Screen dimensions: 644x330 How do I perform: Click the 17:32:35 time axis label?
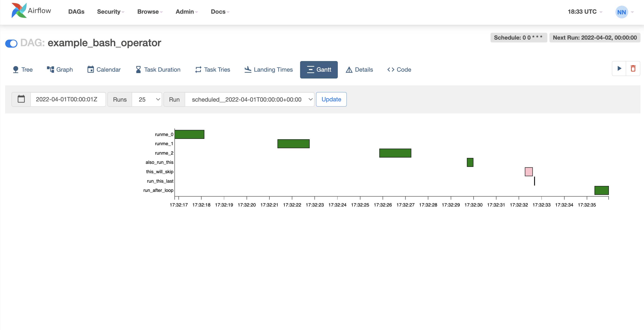587,205
